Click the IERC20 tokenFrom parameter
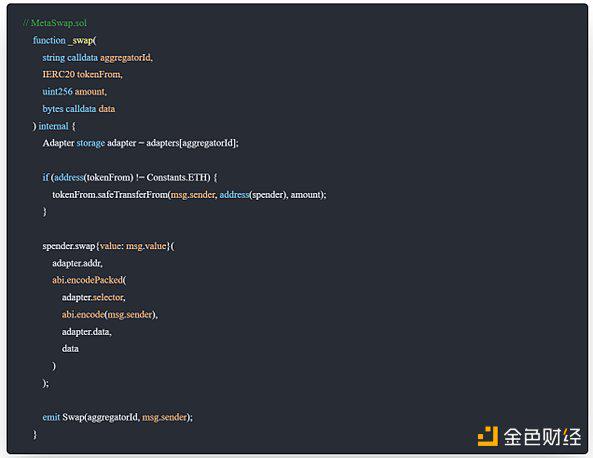Viewport: 593px width, 458px height. [82, 75]
